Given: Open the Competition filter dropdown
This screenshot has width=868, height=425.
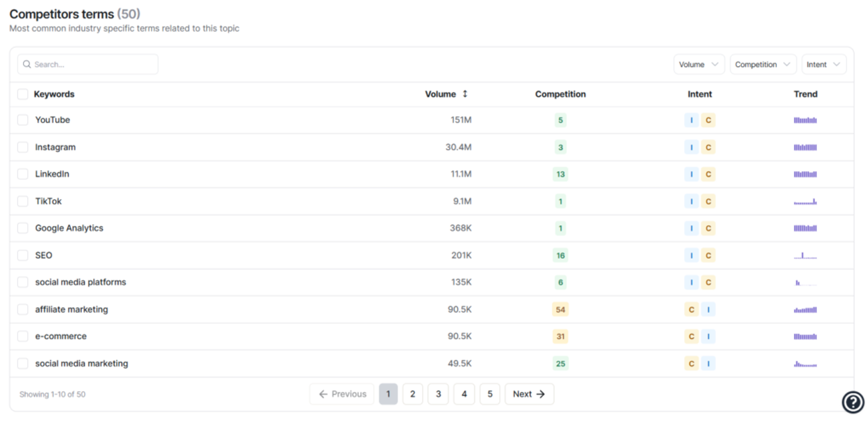Looking at the screenshot, I should pos(763,64).
